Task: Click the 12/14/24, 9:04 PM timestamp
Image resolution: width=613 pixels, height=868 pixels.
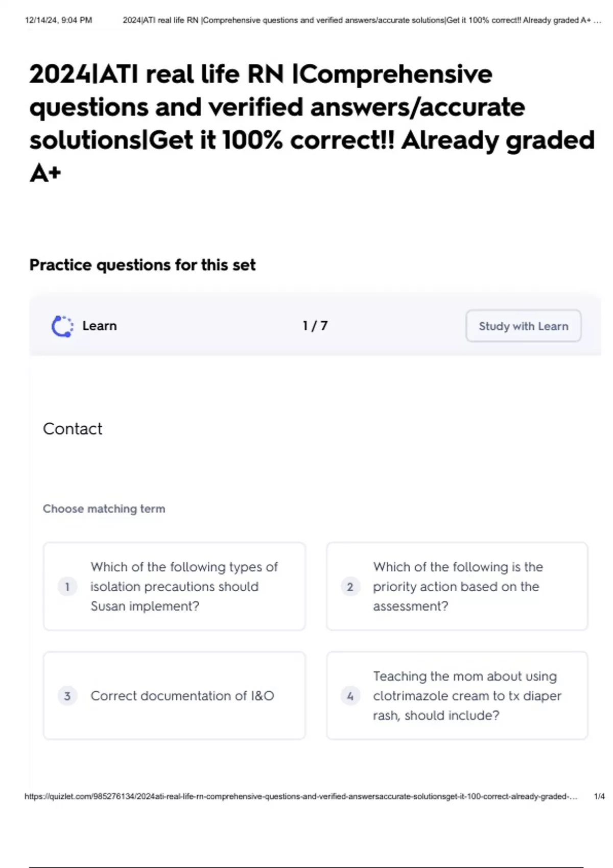Action: coord(58,20)
